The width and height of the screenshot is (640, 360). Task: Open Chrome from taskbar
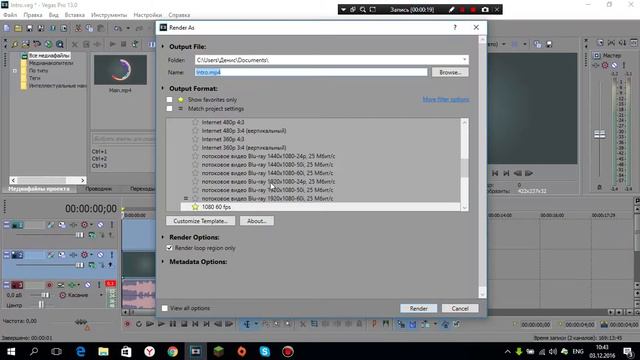click(172, 351)
